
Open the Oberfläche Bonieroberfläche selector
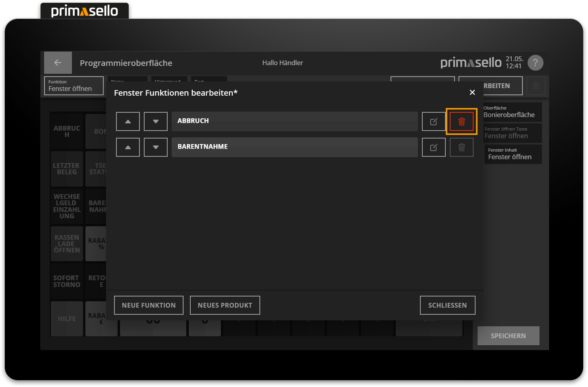pos(512,112)
